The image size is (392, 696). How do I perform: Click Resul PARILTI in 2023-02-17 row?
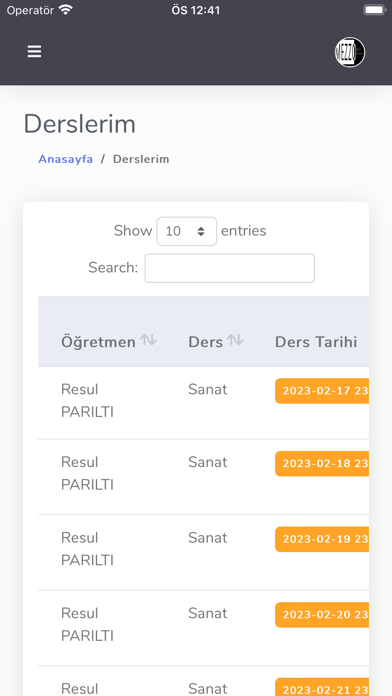point(87,400)
